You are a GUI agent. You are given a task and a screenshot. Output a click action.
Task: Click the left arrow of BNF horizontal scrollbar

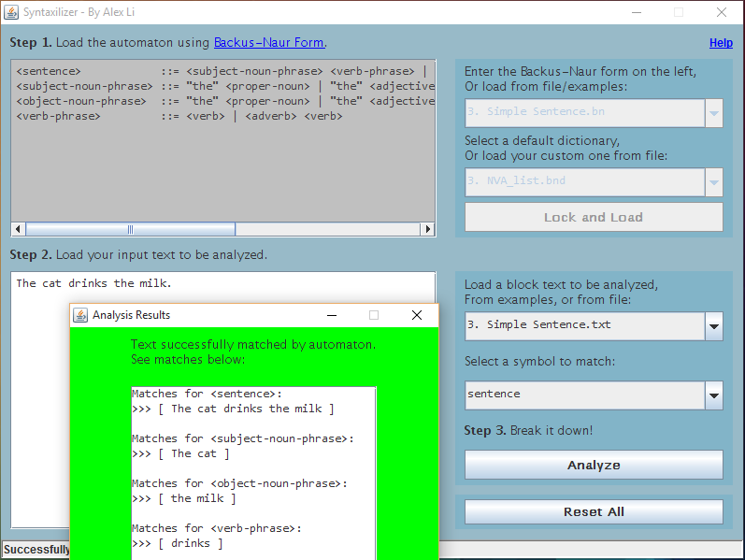coord(18,229)
